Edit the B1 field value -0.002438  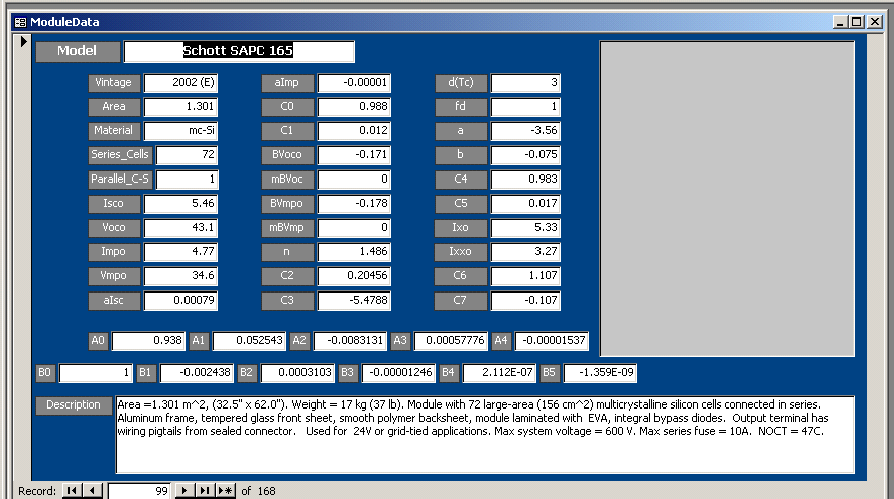[196, 373]
